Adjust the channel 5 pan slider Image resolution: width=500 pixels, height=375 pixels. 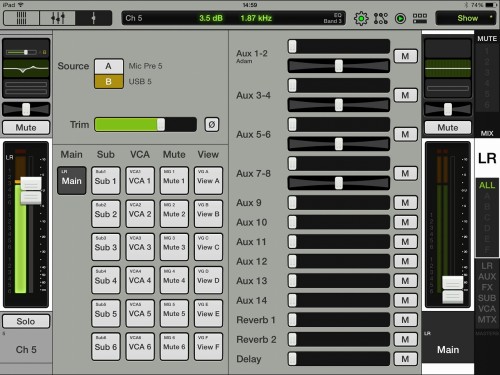[26, 109]
